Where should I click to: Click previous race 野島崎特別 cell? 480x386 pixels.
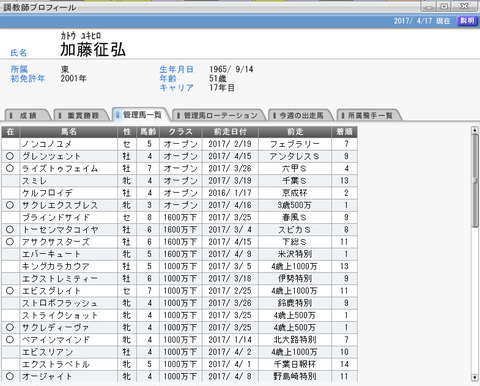pos(295,376)
